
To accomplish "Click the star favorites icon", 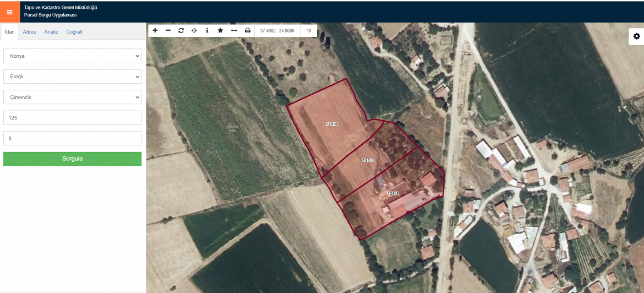I will (x=220, y=30).
